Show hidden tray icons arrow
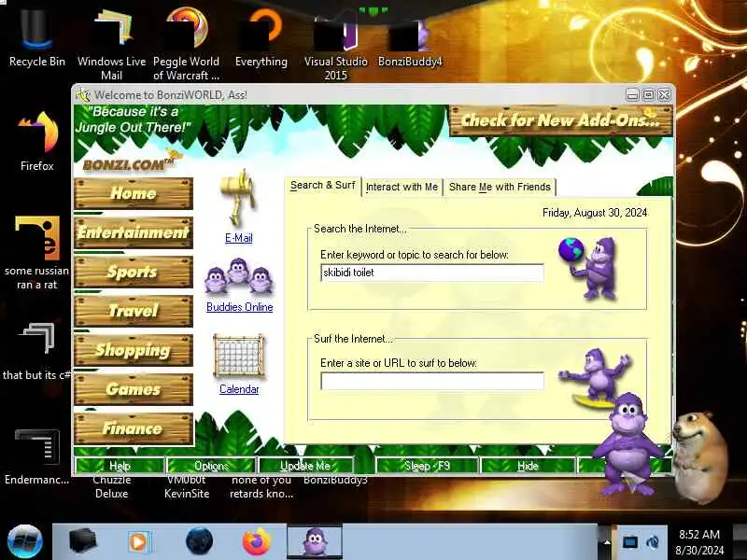 point(607,542)
